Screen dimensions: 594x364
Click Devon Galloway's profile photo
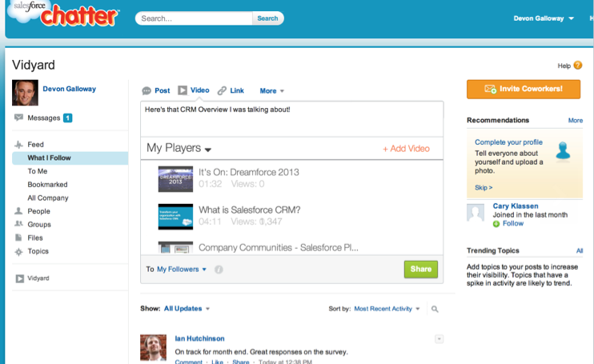click(25, 93)
